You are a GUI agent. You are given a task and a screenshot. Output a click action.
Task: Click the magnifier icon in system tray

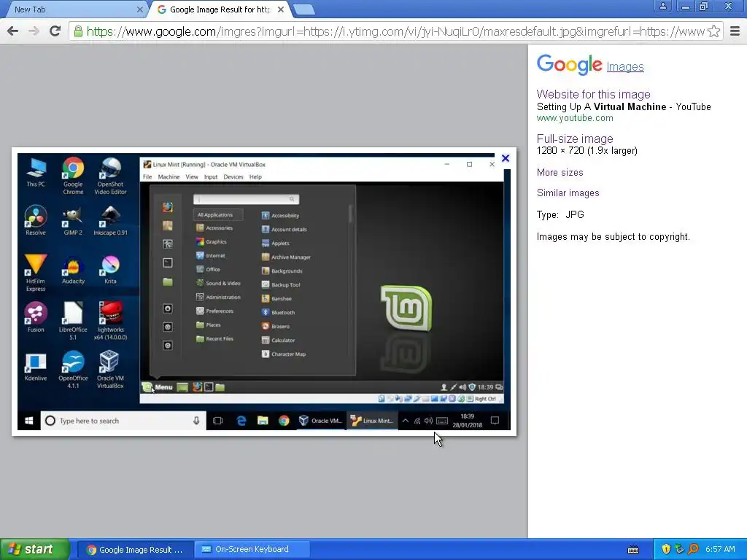point(693,550)
